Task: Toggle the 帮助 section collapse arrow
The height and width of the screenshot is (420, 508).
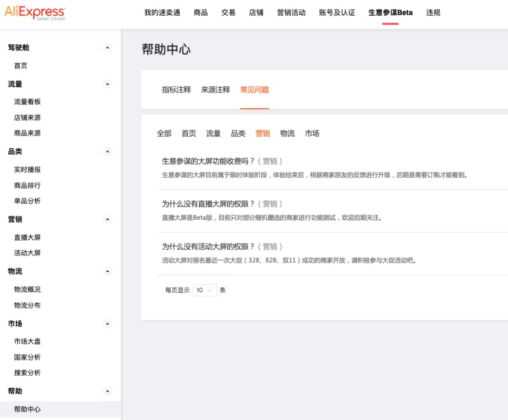Action: [x=108, y=391]
